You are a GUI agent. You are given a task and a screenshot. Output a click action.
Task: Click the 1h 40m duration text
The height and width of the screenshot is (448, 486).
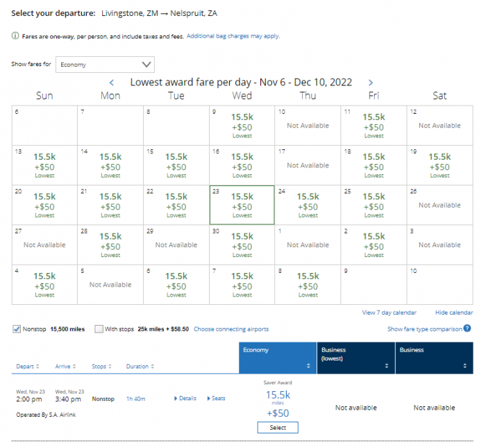(136, 399)
